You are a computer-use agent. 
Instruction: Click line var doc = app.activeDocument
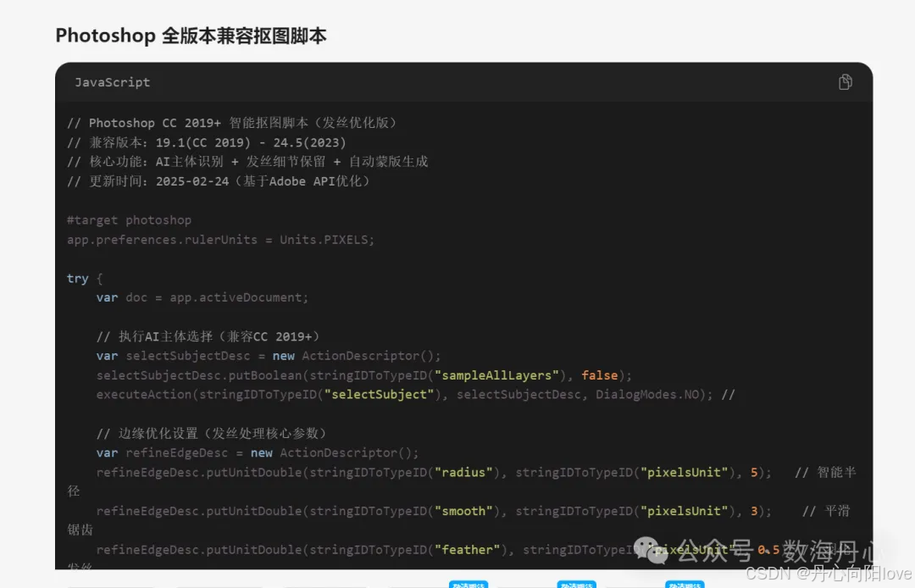(202, 297)
